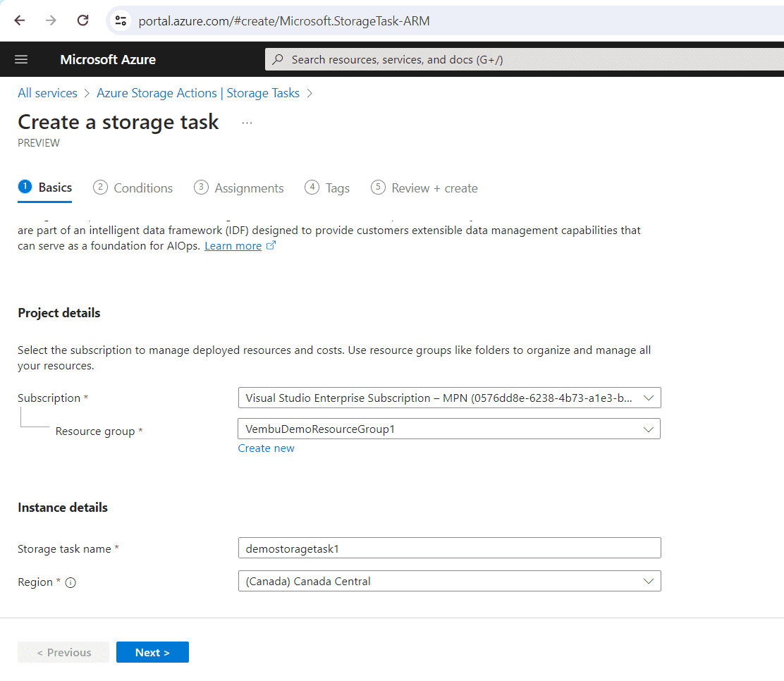The image size is (784, 681).
Task: Focus the Search resources, services, and docs box
Action: click(x=524, y=59)
